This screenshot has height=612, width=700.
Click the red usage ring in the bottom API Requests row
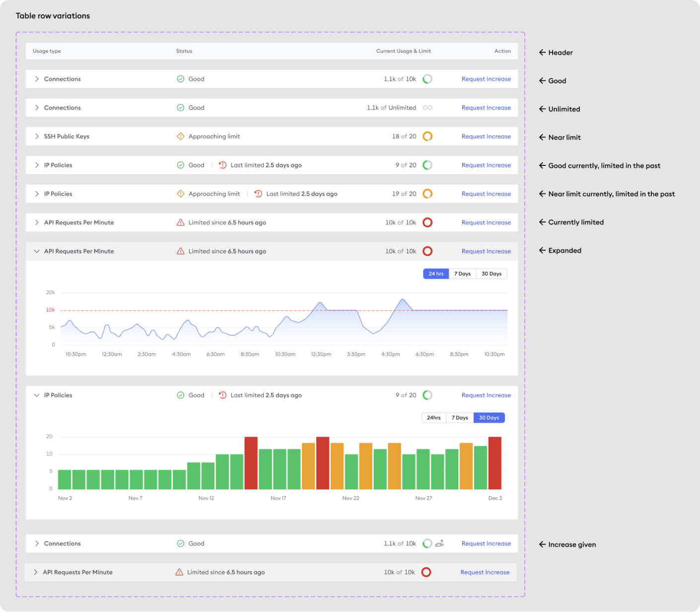[426, 572]
